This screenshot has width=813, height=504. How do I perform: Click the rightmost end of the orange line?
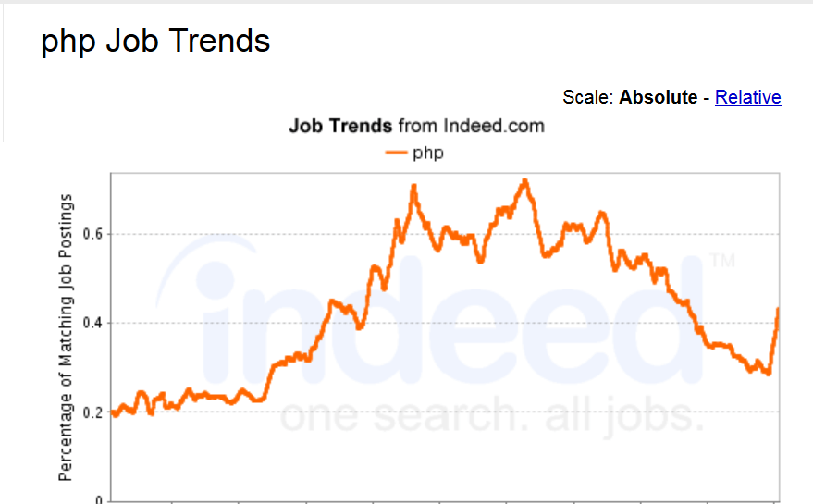[x=779, y=310]
